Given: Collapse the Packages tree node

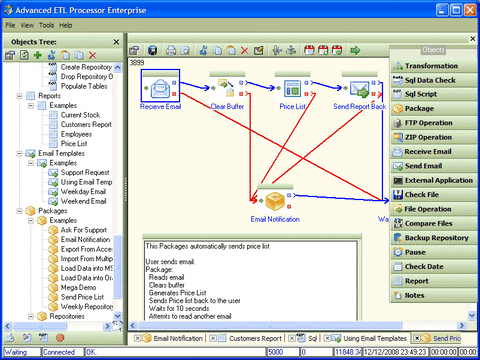Looking at the screenshot, I should [19, 211].
